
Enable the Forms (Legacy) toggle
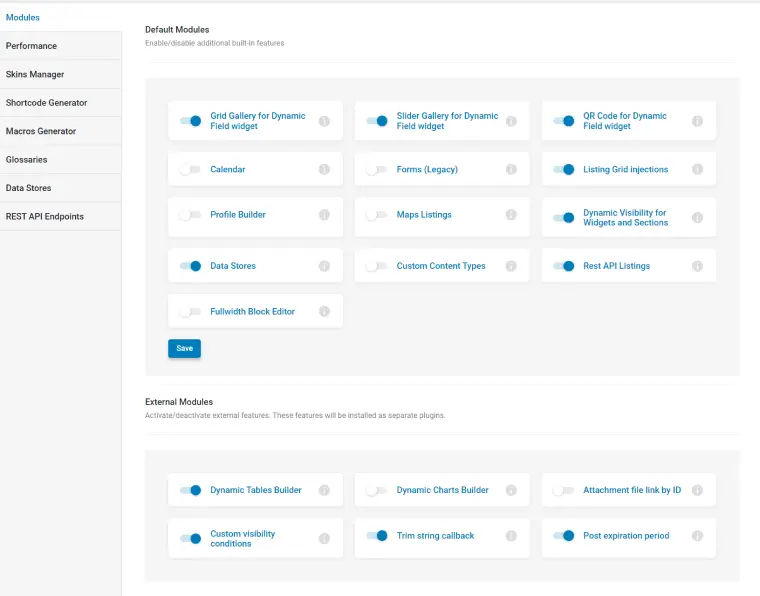click(x=376, y=170)
